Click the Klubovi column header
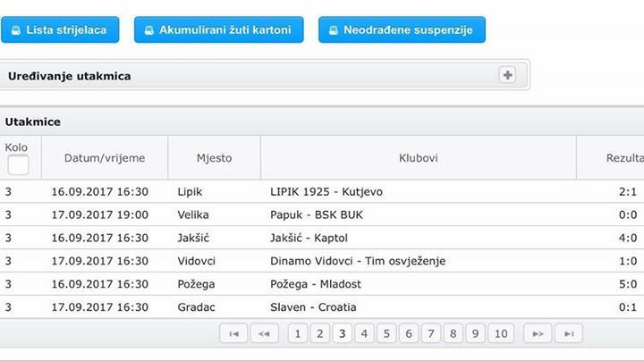Image resolution: width=644 pixels, height=361 pixels. pos(418,158)
